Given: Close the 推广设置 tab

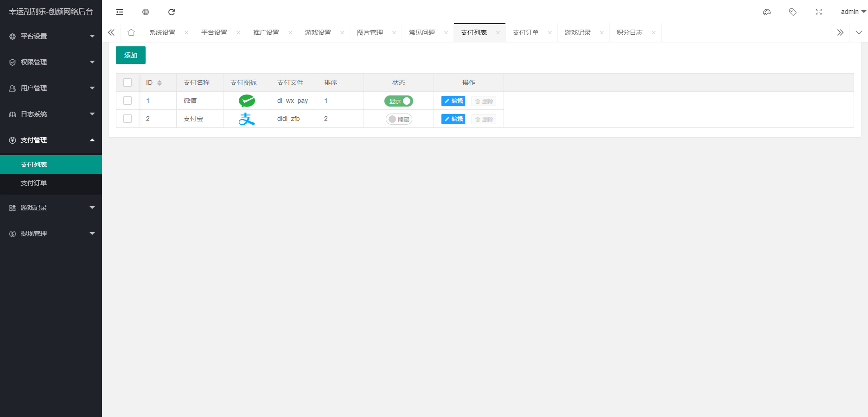Looking at the screenshot, I should click(x=290, y=32).
